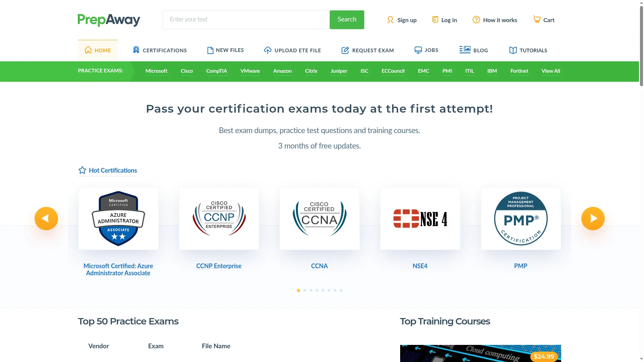Click the Hot Certifications star icon

[x=82, y=170]
